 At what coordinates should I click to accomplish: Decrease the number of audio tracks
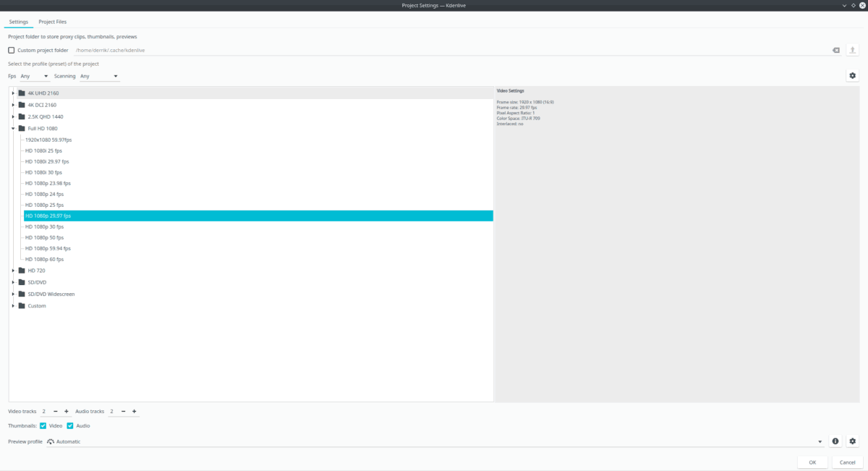[123, 411]
